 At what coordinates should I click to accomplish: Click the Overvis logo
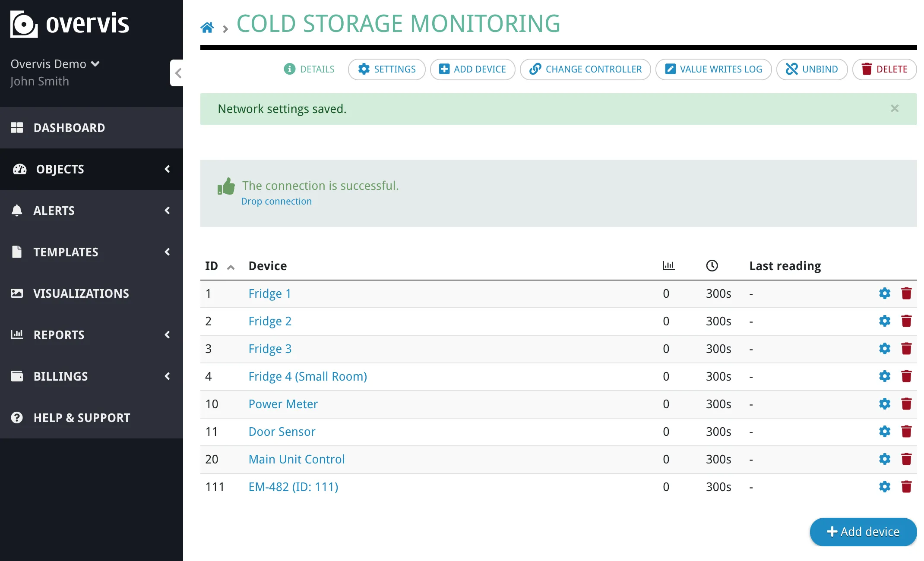[x=70, y=24]
